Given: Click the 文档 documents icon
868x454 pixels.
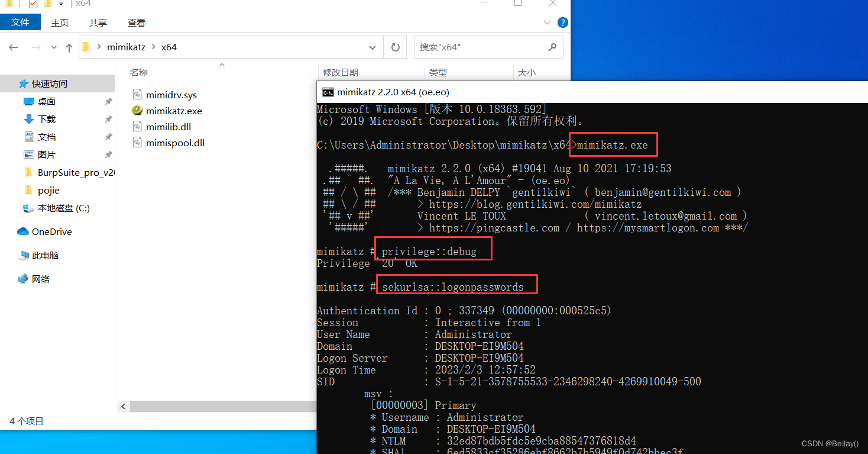Looking at the screenshot, I should click(x=28, y=137).
